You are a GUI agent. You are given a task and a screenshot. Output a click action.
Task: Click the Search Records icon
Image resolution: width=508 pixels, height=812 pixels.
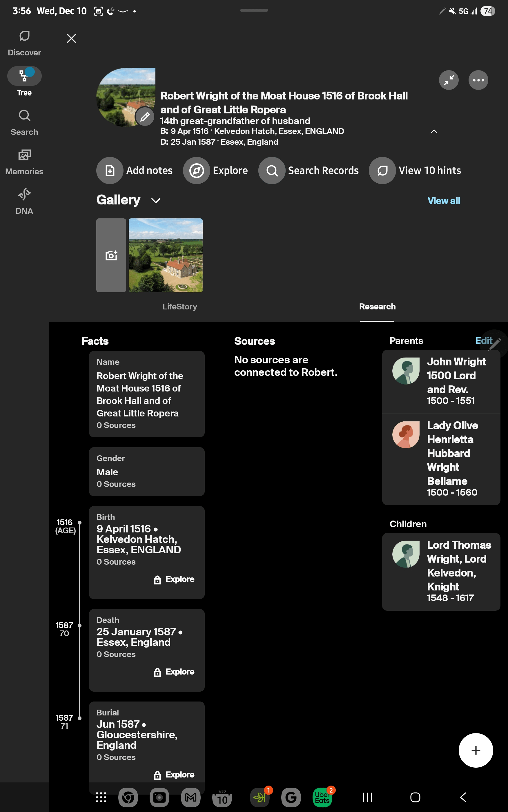pyautogui.click(x=272, y=170)
